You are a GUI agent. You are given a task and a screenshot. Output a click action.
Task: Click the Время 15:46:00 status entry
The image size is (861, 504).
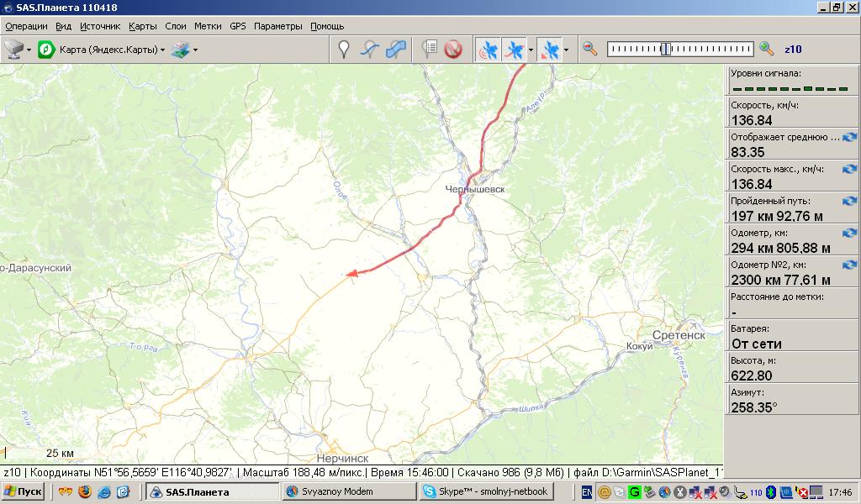409,472
